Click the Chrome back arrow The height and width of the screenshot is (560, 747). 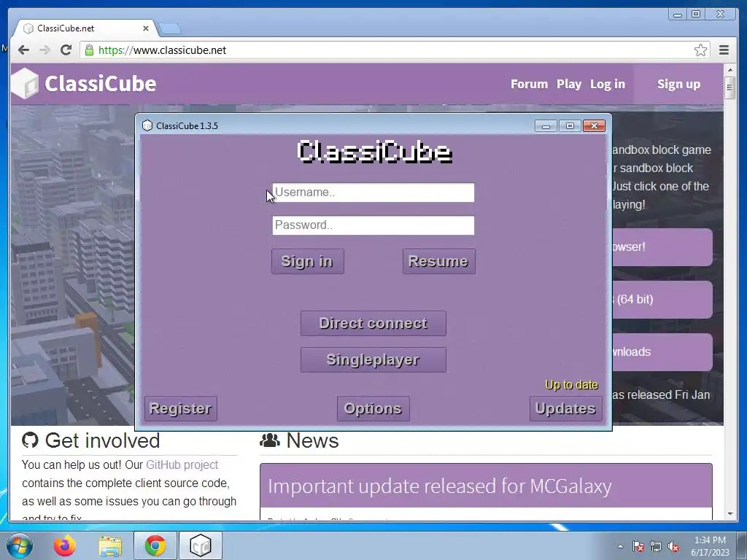coord(23,50)
